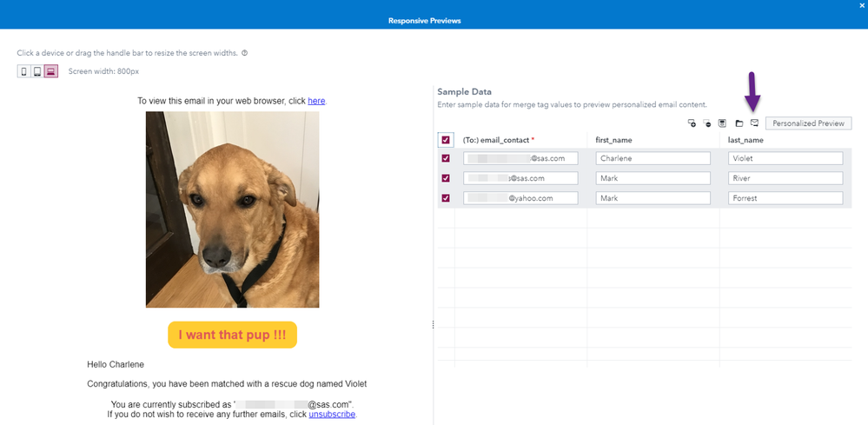Click the Congratulations matched rescue dog sentence
This screenshot has height=425, width=868.
click(x=227, y=383)
